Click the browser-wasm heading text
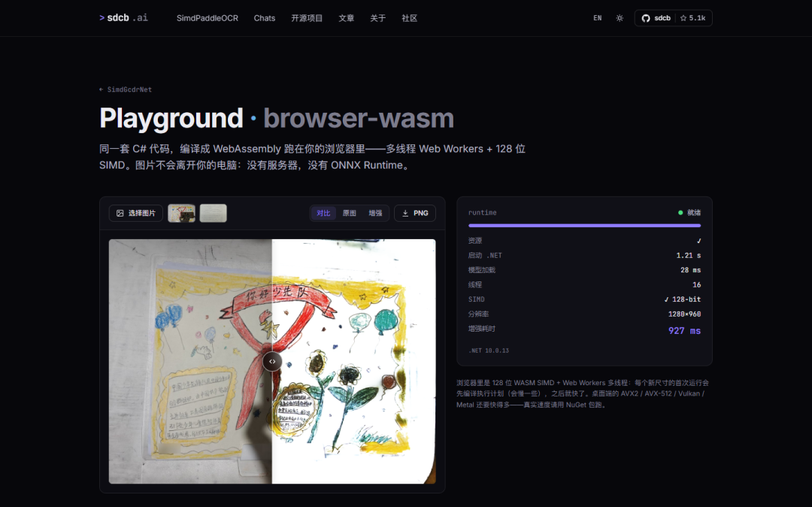This screenshot has height=507, width=812. tap(359, 118)
